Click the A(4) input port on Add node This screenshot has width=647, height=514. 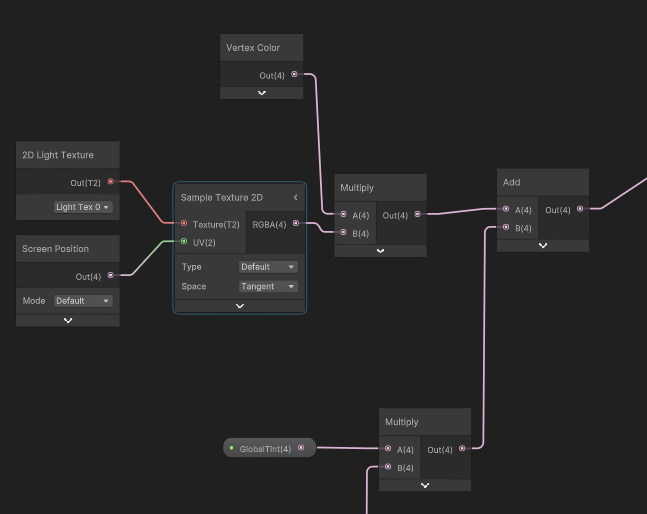point(506,209)
